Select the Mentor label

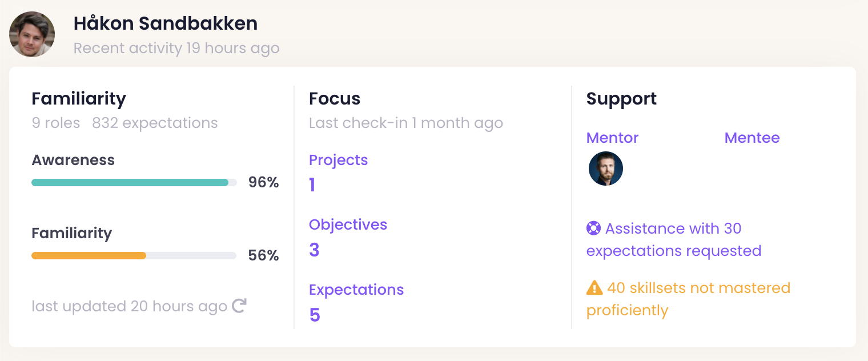(612, 138)
